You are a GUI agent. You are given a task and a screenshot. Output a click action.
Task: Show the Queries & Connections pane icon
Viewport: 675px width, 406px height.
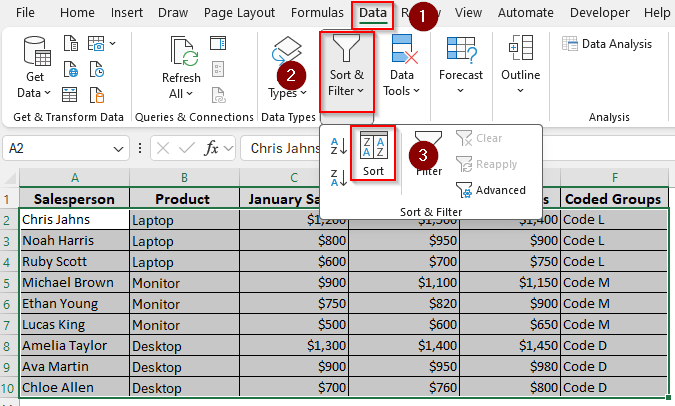tap(218, 43)
